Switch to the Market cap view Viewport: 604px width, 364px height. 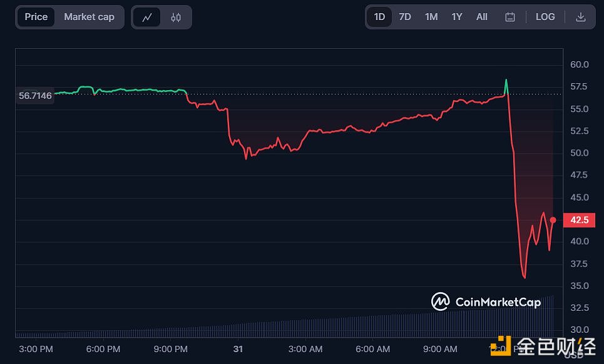[89, 17]
